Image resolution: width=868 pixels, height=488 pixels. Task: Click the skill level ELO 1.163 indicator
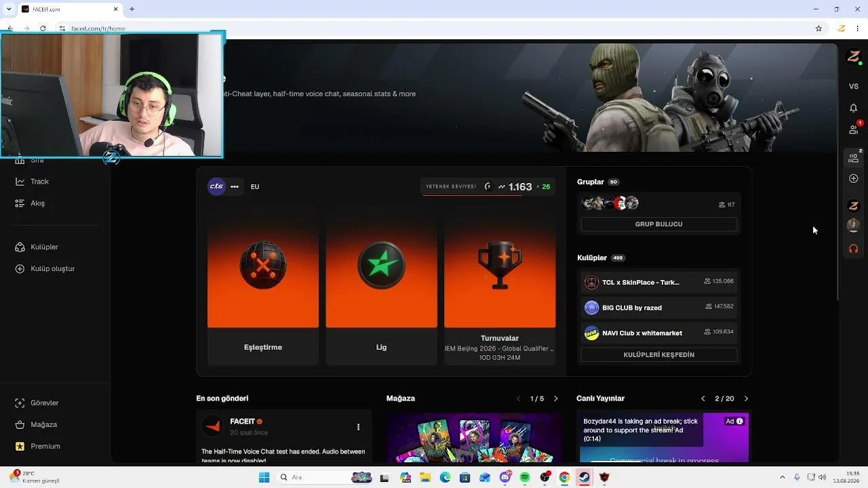tap(488, 186)
